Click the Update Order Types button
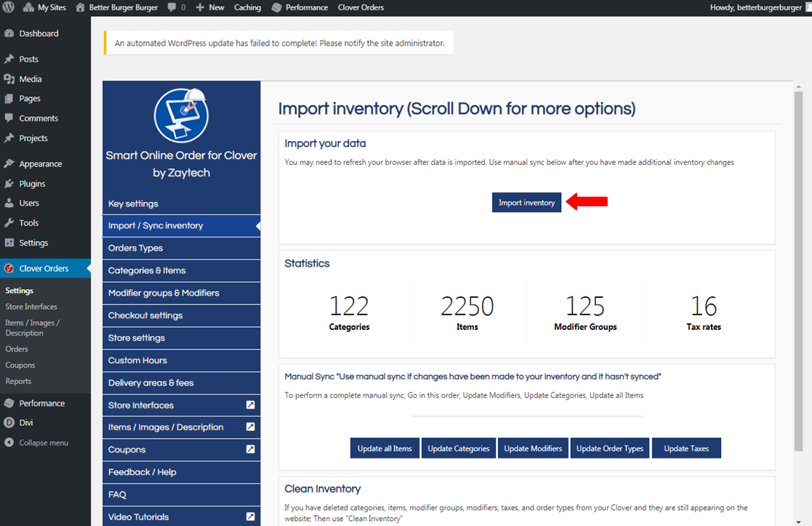This screenshot has height=526, width=812. pyautogui.click(x=609, y=448)
